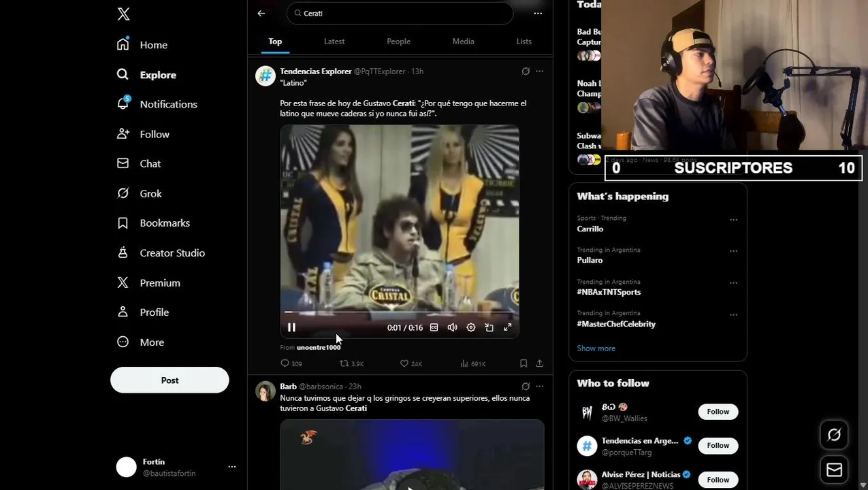Click the X logo in sidebar
Screen dimensions: 868x490
point(123,14)
